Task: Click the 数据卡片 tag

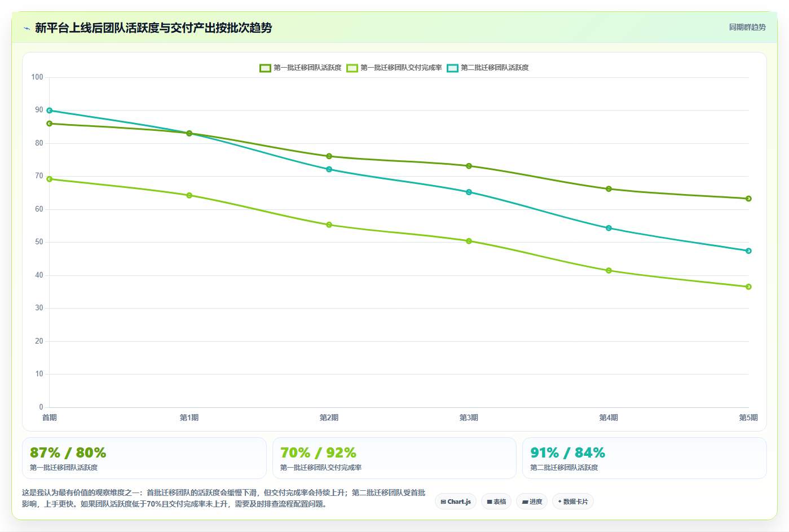Action: click(573, 502)
